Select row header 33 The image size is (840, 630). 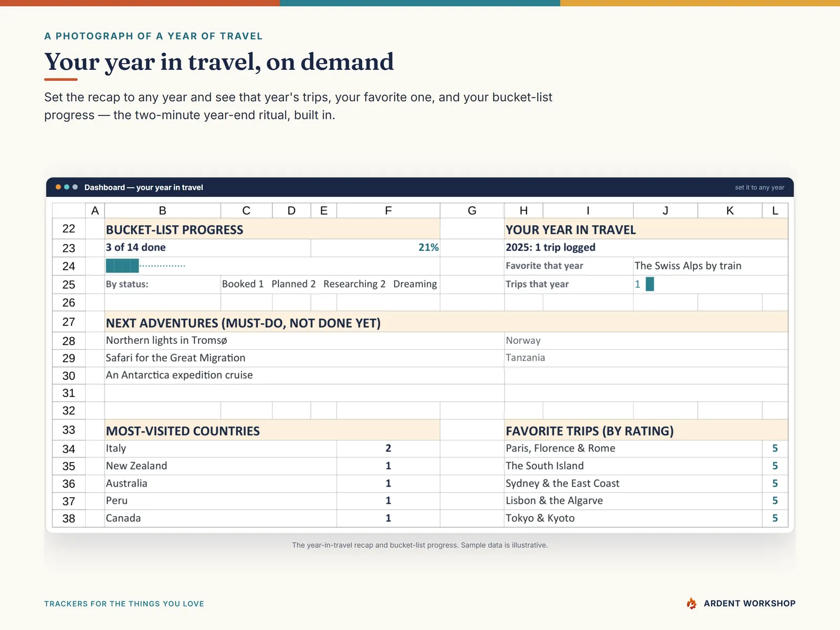tap(69, 430)
